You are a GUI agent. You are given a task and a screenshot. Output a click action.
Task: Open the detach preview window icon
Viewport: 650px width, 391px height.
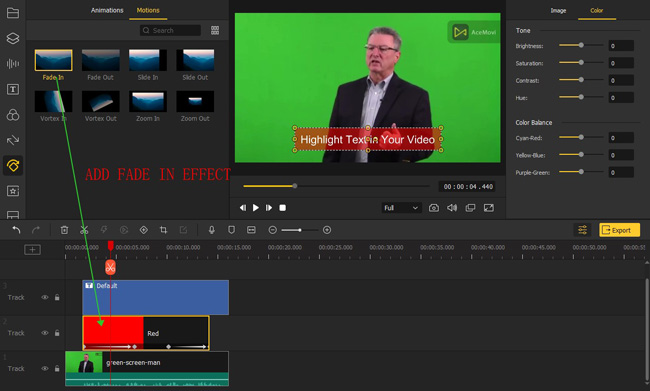pos(470,208)
